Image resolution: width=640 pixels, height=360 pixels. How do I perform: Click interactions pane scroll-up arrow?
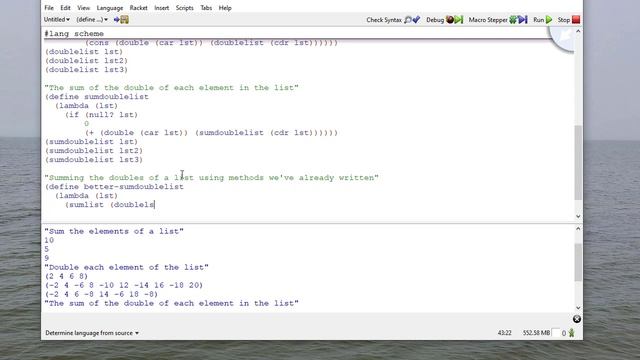point(578,229)
